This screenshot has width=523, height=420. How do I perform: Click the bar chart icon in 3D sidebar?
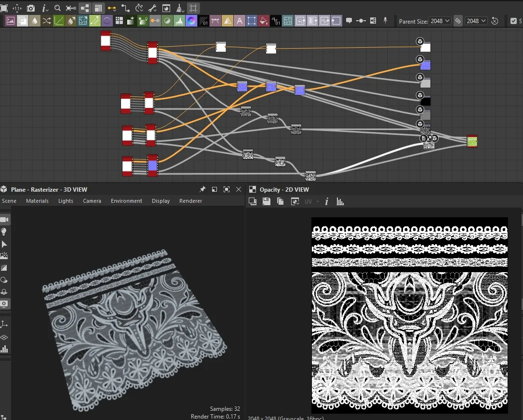[x=4, y=349]
